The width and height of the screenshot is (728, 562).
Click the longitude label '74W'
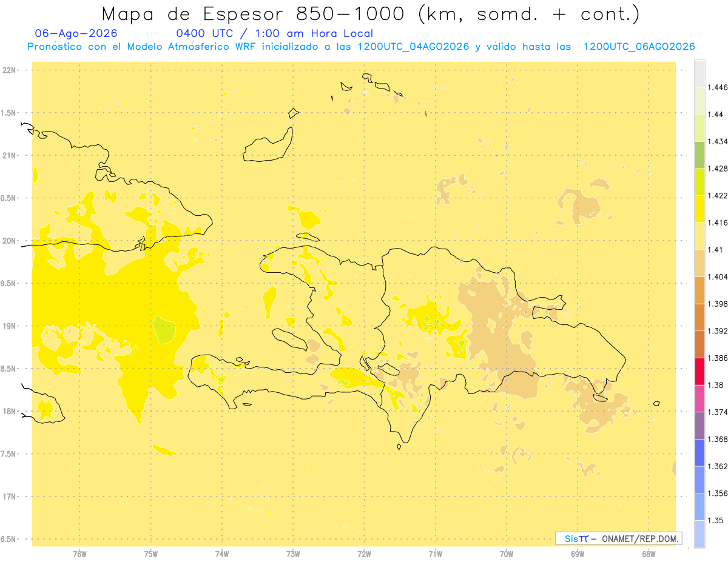(222, 554)
